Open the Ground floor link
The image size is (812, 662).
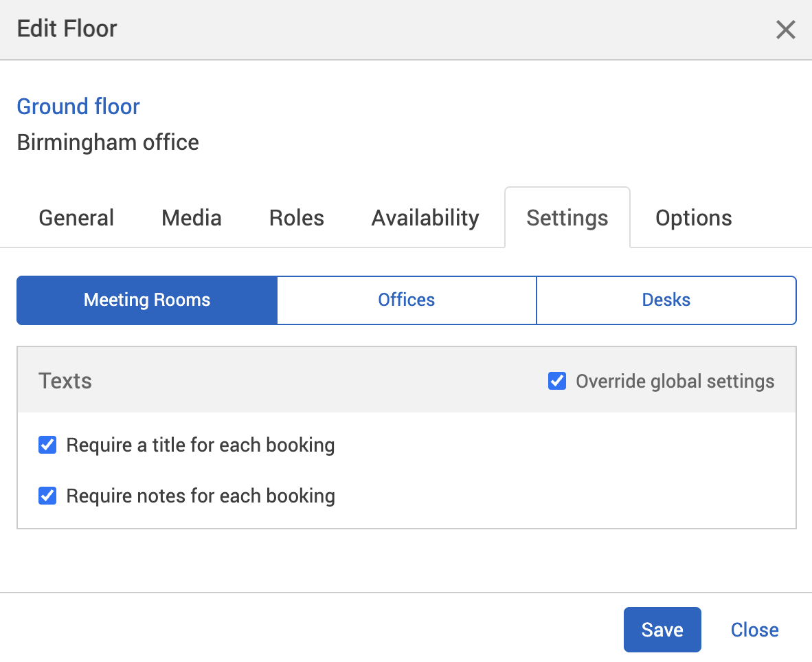(78, 107)
